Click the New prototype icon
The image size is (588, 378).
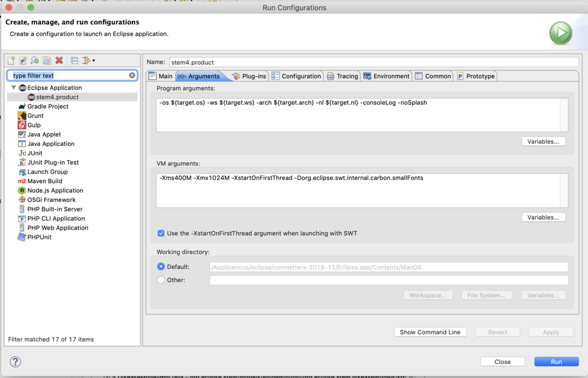(x=23, y=61)
